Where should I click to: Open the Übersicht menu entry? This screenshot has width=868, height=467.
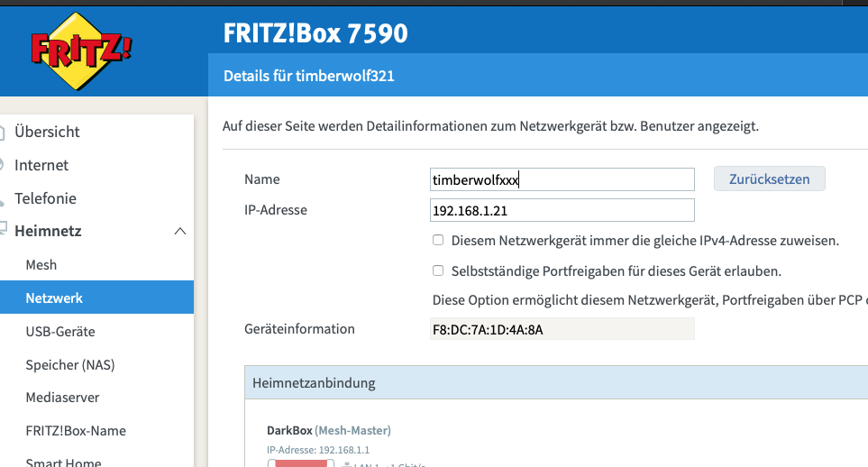(x=47, y=132)
